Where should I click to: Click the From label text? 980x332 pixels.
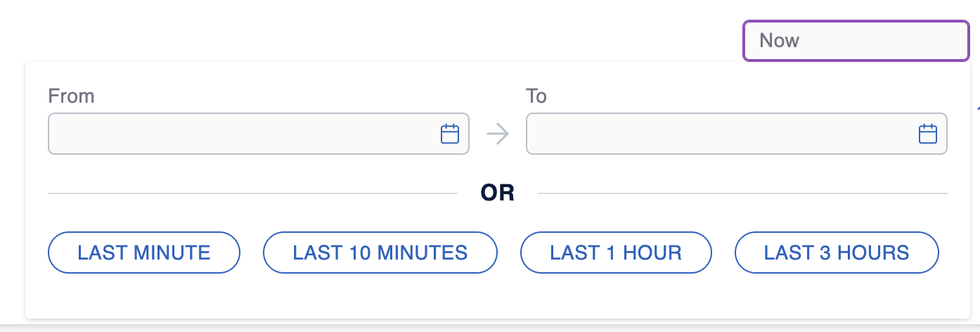click(x=71, y=96)
